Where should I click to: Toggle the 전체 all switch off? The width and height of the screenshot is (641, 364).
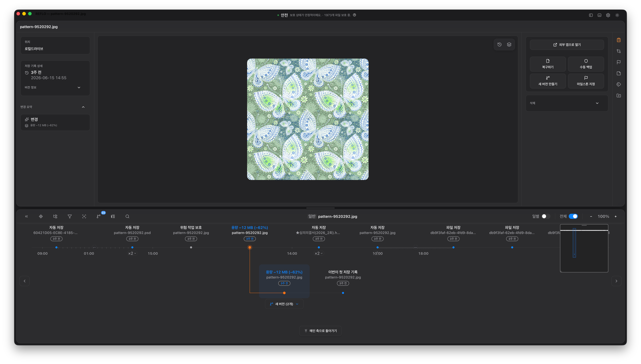(x=573, y=216)
